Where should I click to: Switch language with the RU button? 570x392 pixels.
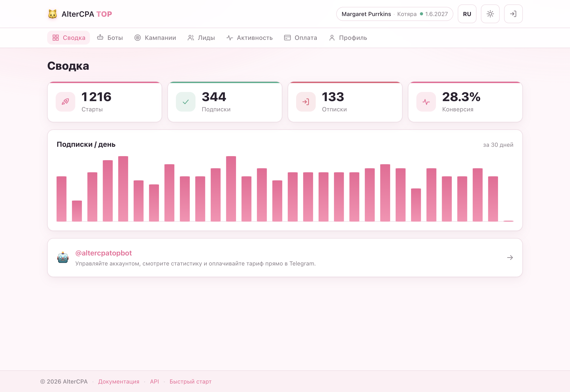coord(467,14)
